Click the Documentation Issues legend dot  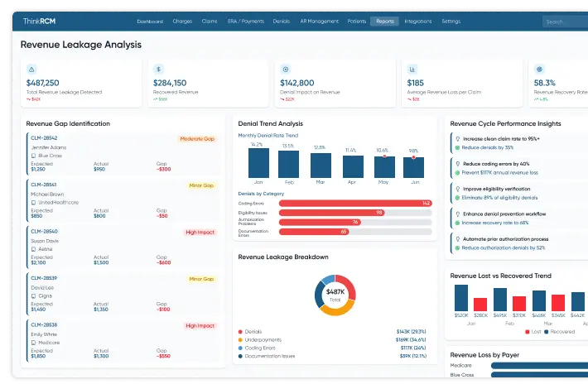(x=240, y=356)
